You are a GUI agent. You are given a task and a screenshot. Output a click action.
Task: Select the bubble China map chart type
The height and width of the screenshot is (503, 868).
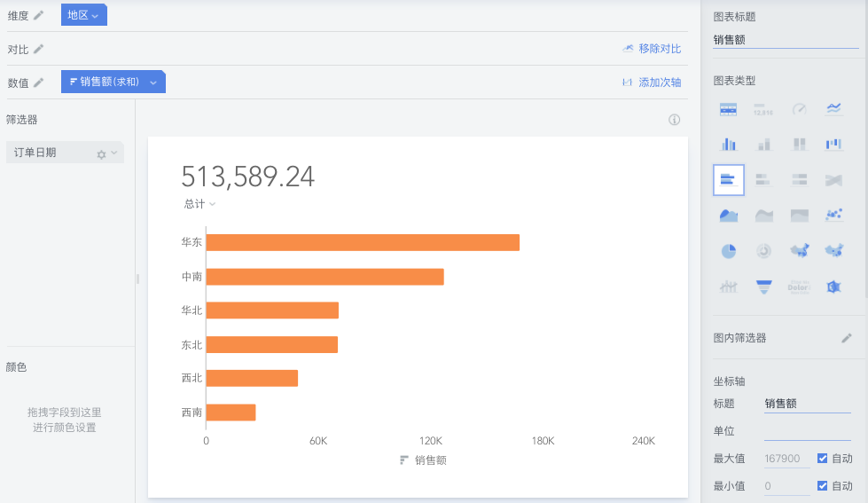point(833,251)
